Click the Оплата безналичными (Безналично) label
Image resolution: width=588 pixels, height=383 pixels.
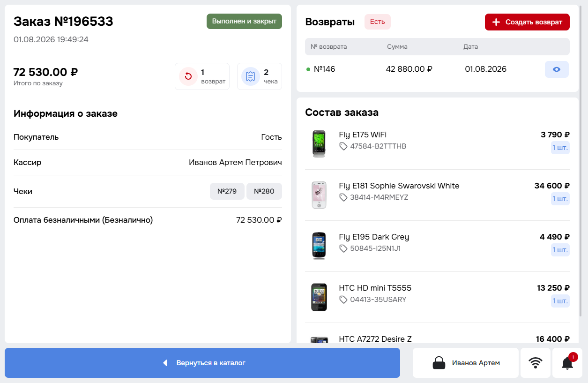(x=83, y=220)
